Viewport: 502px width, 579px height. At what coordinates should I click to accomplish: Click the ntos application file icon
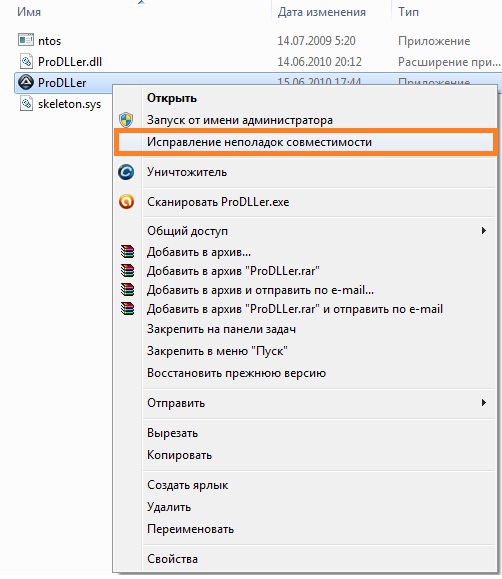tap(26, 40)
